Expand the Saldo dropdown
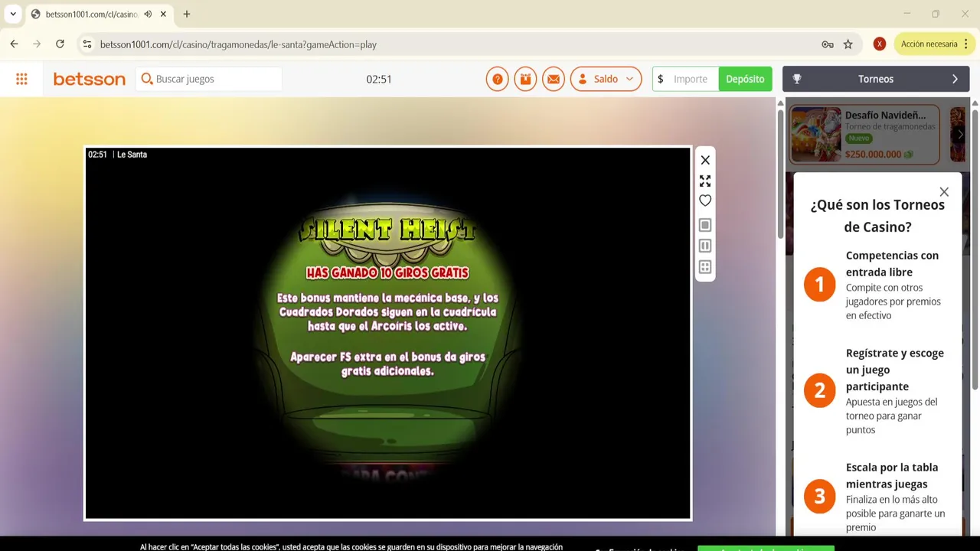This screenshot has height=551, width=980. pos(606,79)
